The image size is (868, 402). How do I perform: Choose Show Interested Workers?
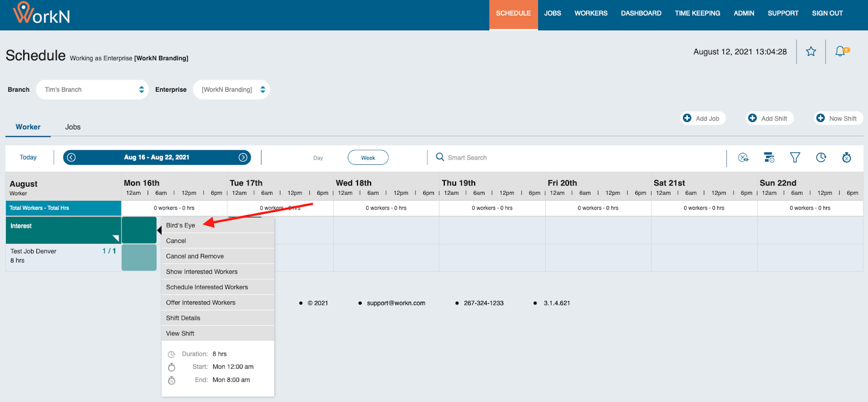[x=218, y=272]
